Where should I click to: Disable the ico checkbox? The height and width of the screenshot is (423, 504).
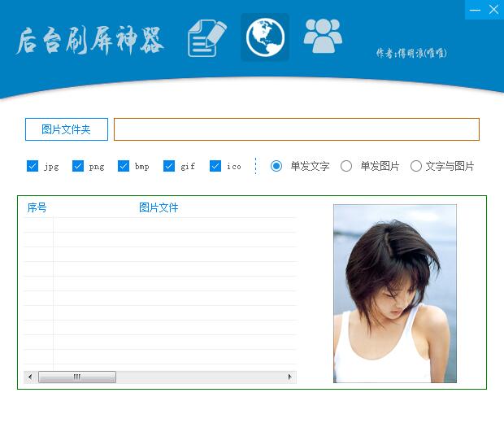click(215, 166)
